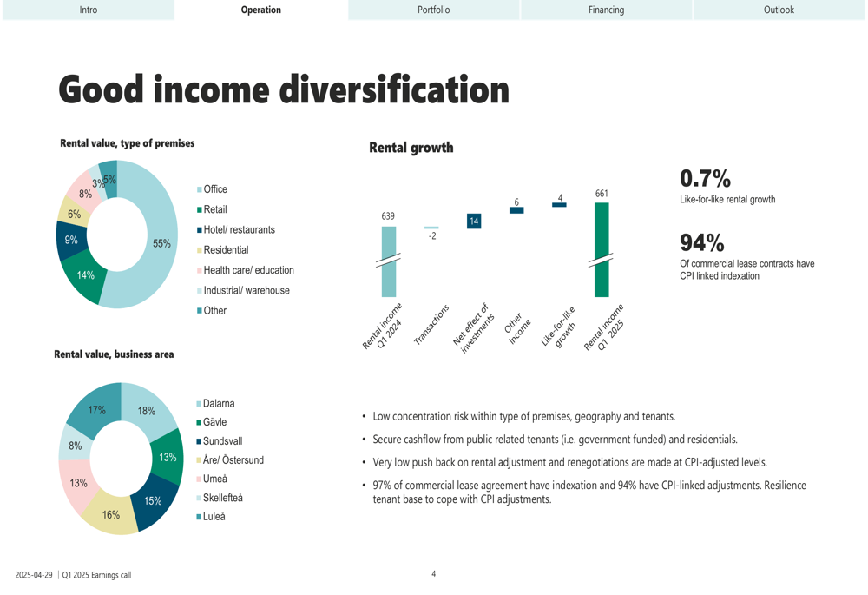
Task: Click the 'Net effect of investments' axis label
Action: point(473,328)
